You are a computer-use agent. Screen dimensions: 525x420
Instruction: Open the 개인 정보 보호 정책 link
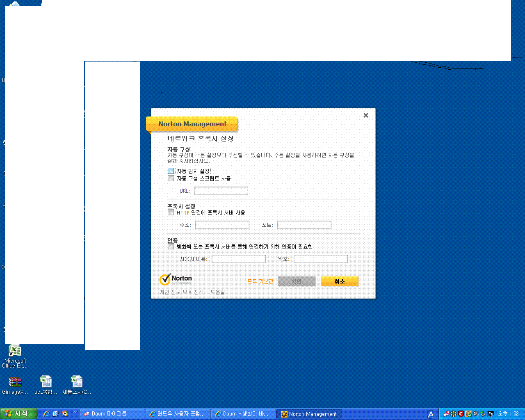pos(181,292)
